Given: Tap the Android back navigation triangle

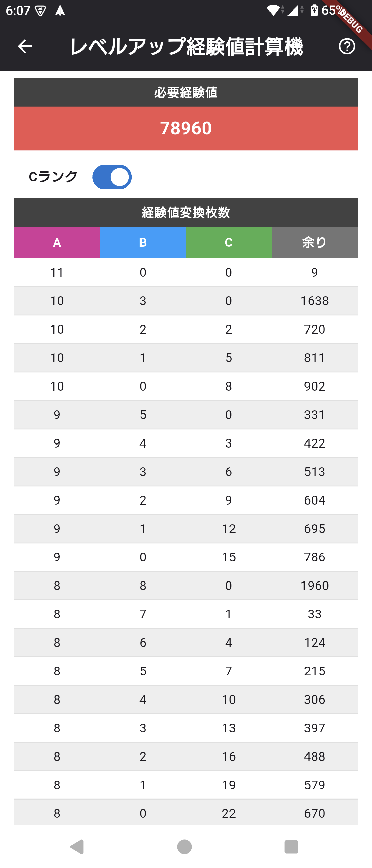Looking at the screenshot, I should coord(77,847).
